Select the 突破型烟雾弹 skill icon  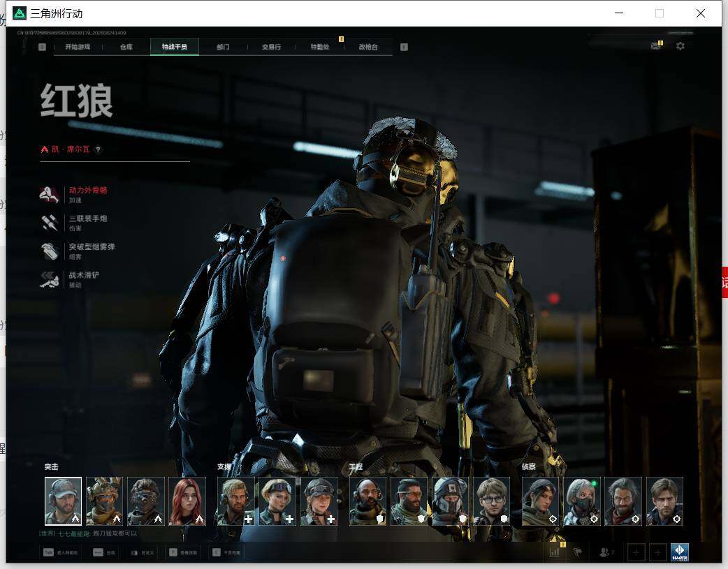49,251
